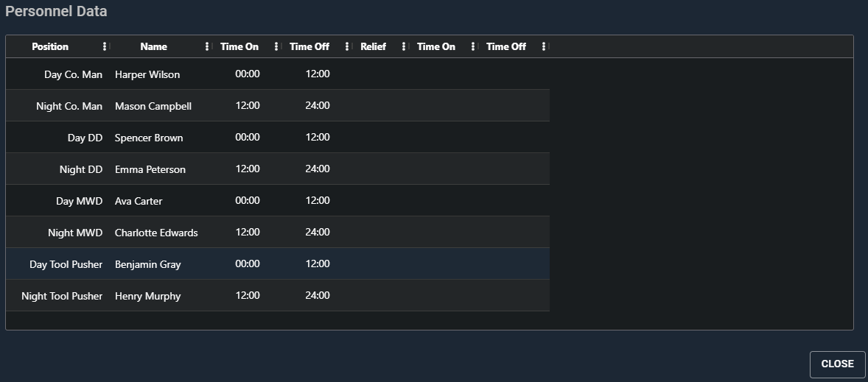
Task: Select Mason Campbell's 24:00 Time Off cell
Action: pyautogui.click(x=318, y=105)
